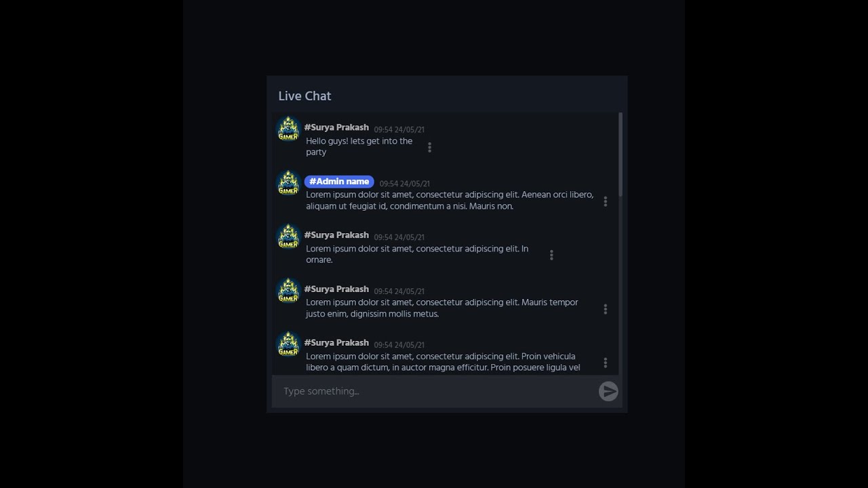Click the avatar next to Admin name
This screenshot has height=488, width=868.
coord(289,183)
